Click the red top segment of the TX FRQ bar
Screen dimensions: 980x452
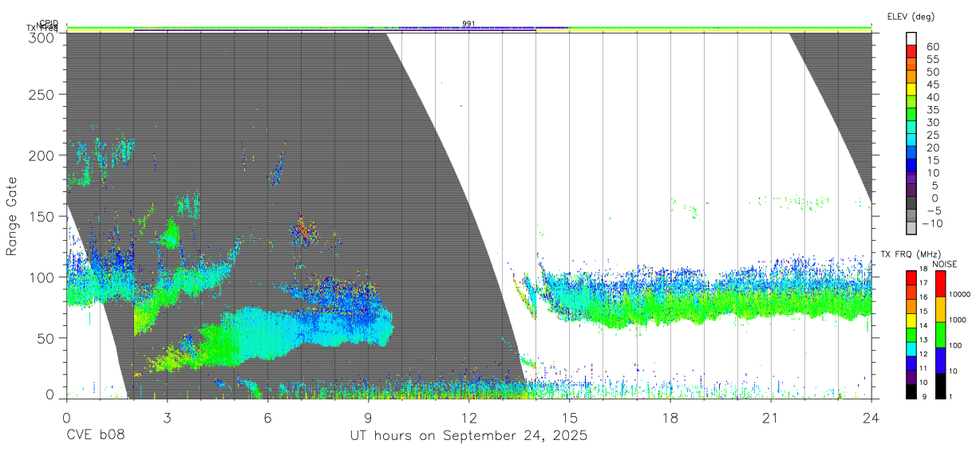pyautogui.click(x=911, y=277)
